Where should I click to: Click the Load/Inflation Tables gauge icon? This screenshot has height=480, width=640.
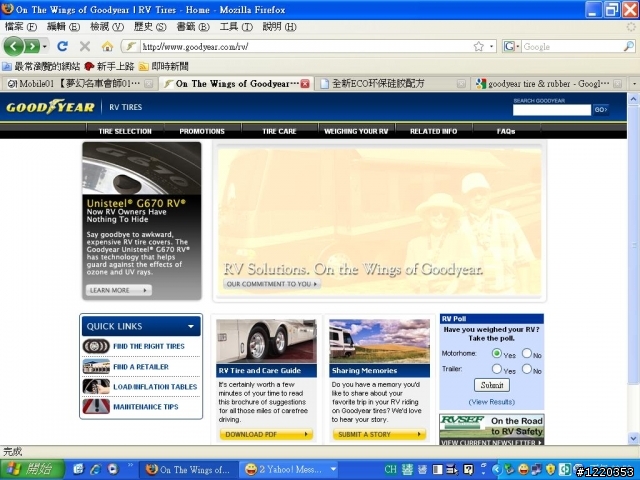point(96,386)
